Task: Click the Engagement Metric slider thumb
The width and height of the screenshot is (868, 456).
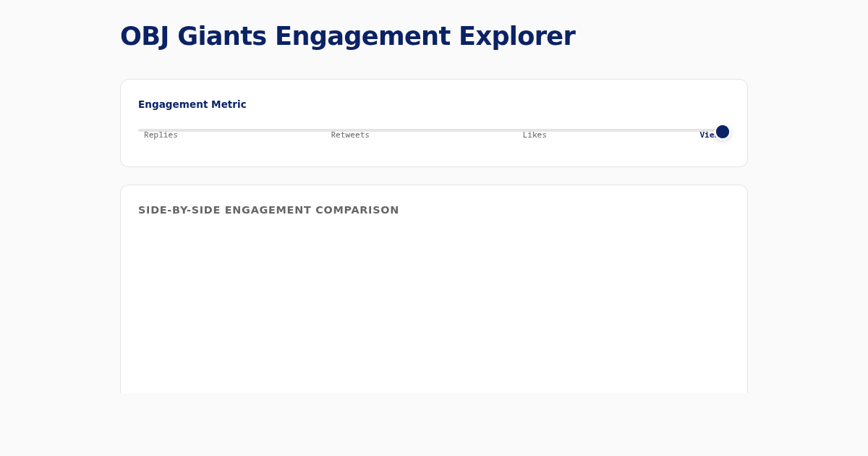Action: pyautogui.click(x=723, y=132)
